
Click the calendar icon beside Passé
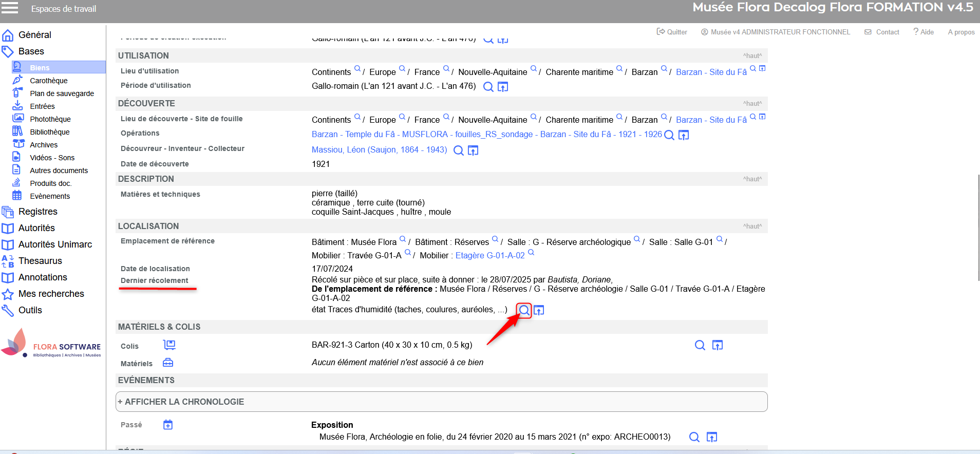point(168,425)
